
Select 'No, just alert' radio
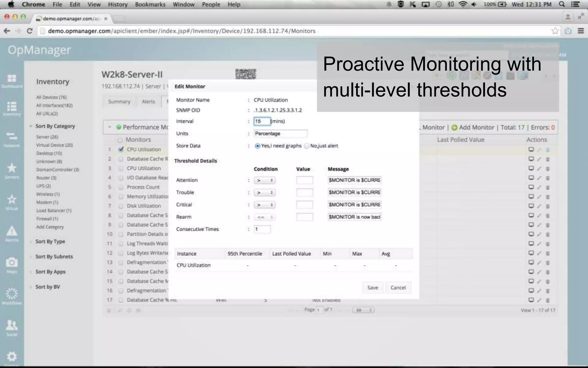[307, 146]
